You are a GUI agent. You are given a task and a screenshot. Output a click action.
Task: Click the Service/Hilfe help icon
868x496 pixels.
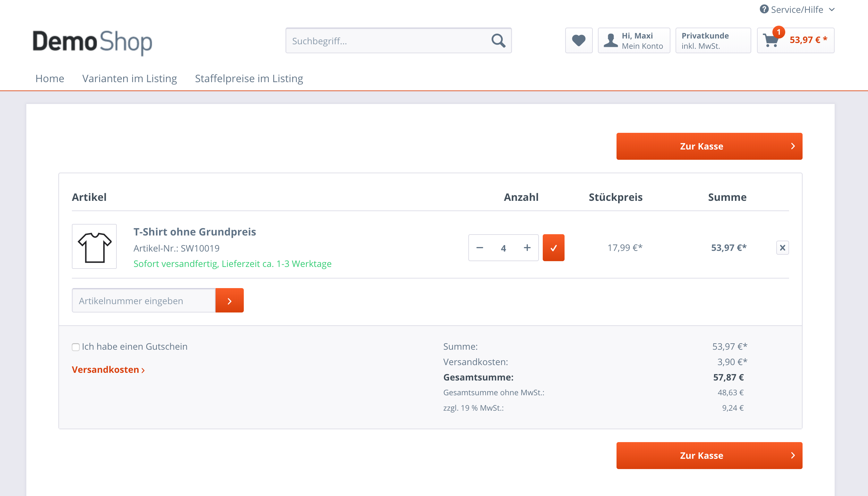[764, 9]
